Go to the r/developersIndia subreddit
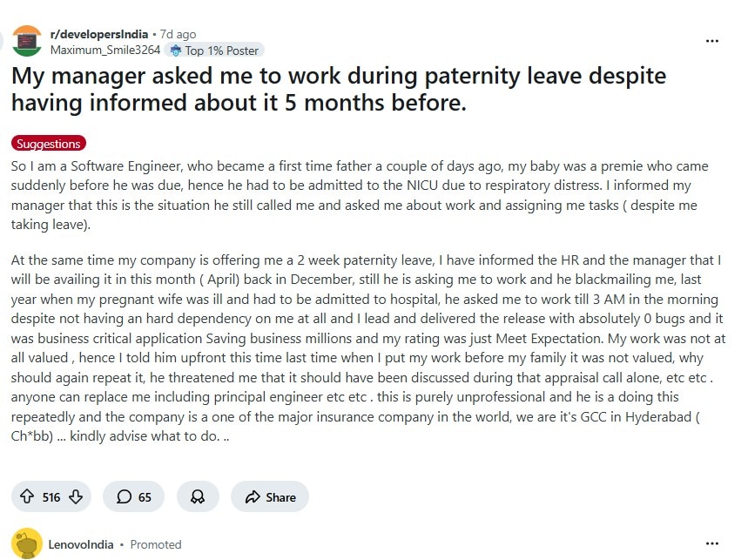Viewport: 748px width, 560px height. (98, 34)
